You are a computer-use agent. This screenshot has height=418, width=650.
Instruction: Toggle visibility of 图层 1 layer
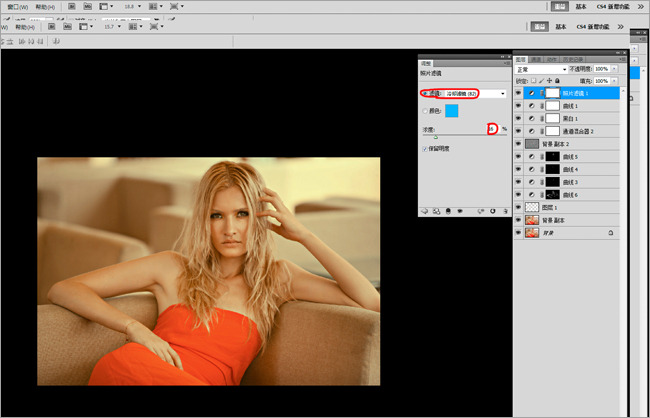point(518,207)
